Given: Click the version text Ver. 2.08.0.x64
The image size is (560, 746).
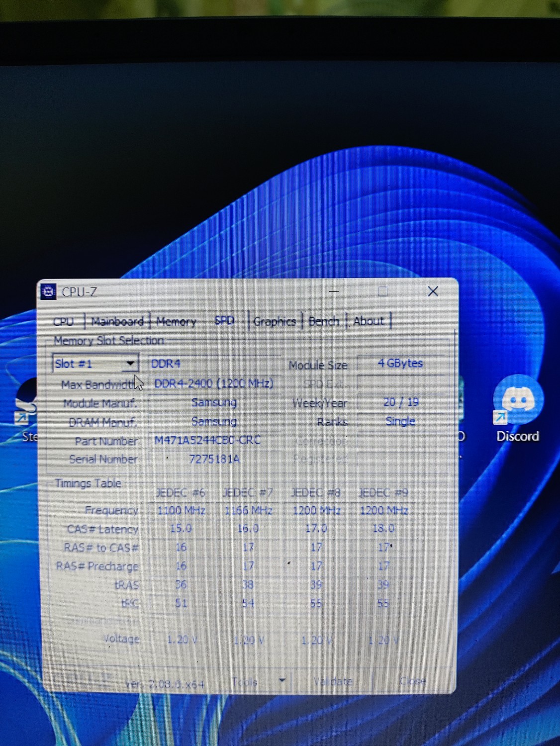Looking at the screenshot, I should click(x=165, y=684).
